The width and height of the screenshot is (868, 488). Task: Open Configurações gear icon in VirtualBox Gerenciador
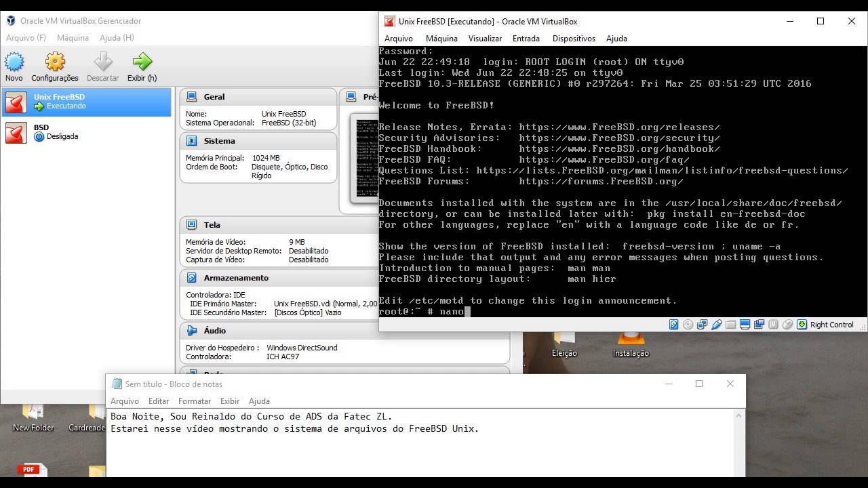pos(55,62)
